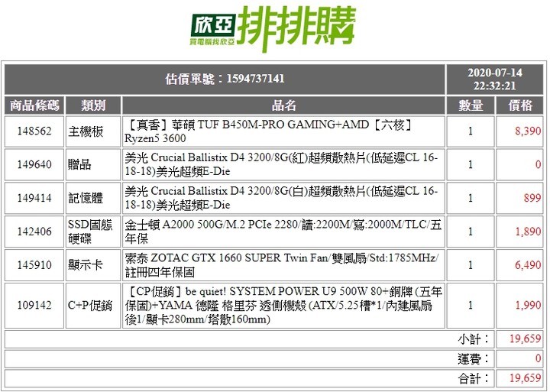This screenshot has height=392, width=550.
Task: Click subtotal amount 19,659 beside 小計
Action: pyautogui.click(x=525, y=339)
